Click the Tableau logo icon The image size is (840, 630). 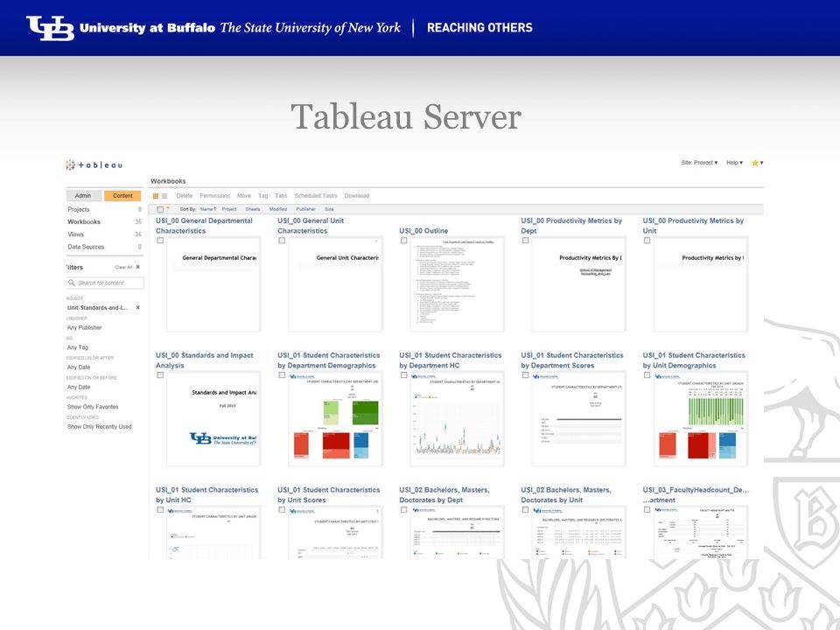click(x=70, y=165)
